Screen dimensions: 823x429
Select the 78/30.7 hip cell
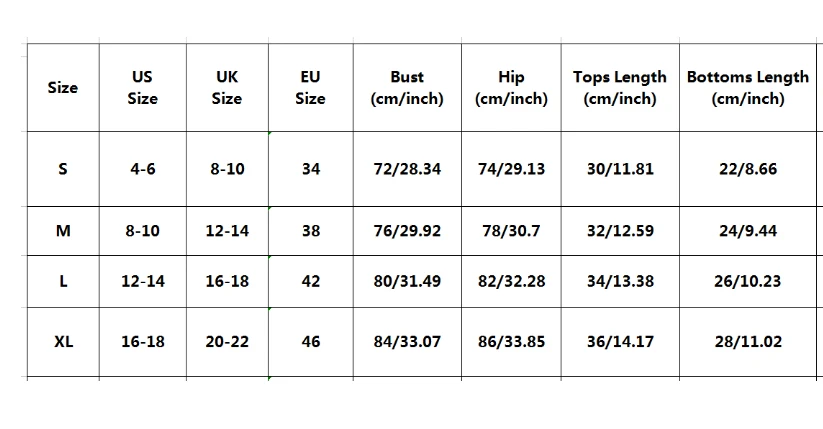[x=511, y=231]
